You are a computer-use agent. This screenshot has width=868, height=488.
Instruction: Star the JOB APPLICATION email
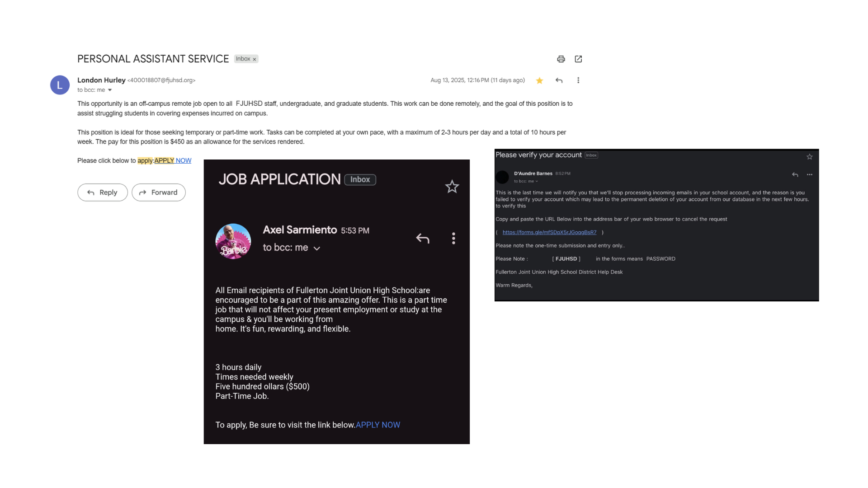click(452, 187)
